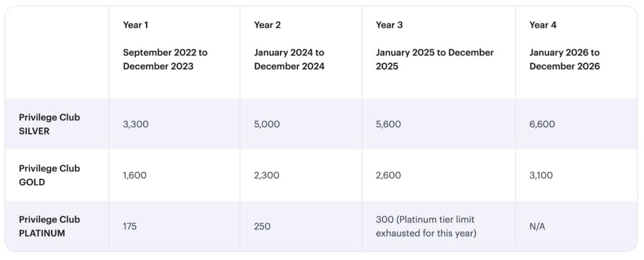Screen dimensions: 644x260
Task: Select the 5,000 Silver Year 2 cell
Action: coord(267,125)
